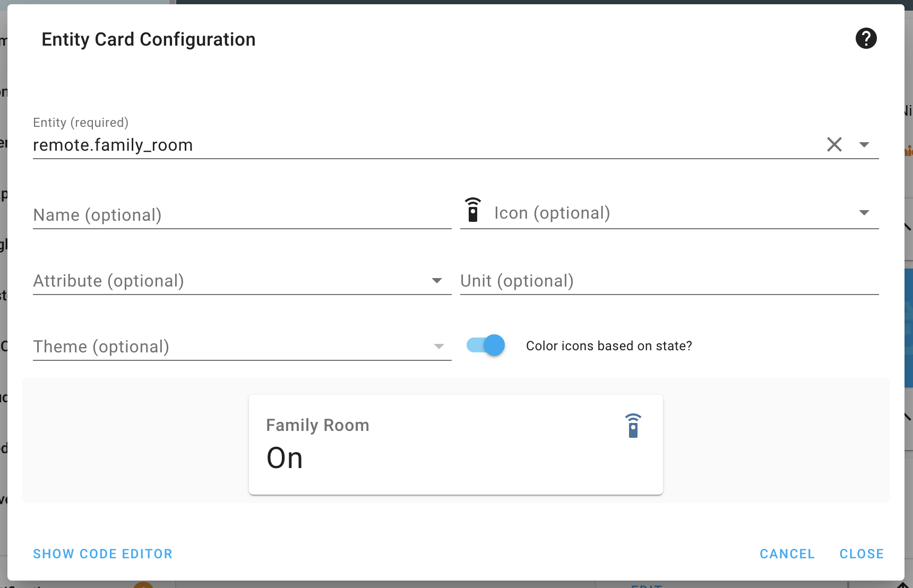This screenshot has width=913, height=588.
Task: Open the Icon picker dropdown arrow
Action: [x=864, y=213]
